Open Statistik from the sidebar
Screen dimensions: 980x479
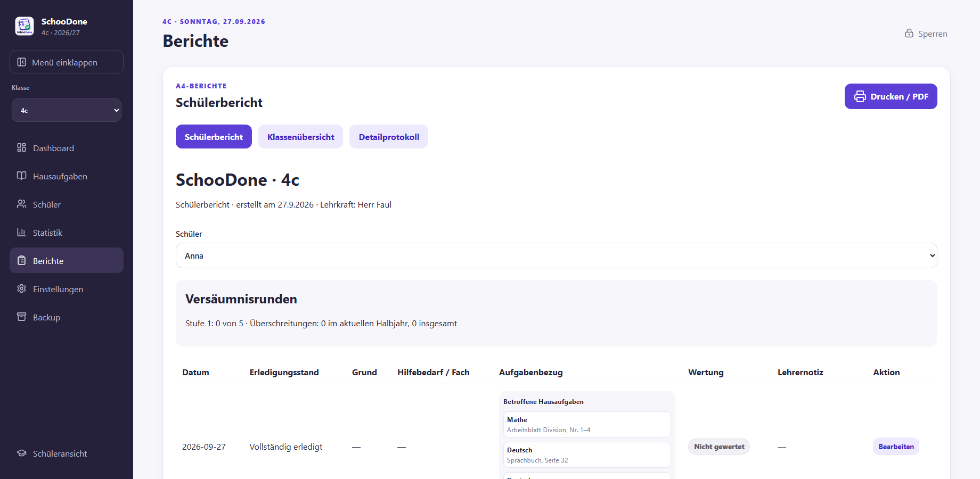coord(67,233)
